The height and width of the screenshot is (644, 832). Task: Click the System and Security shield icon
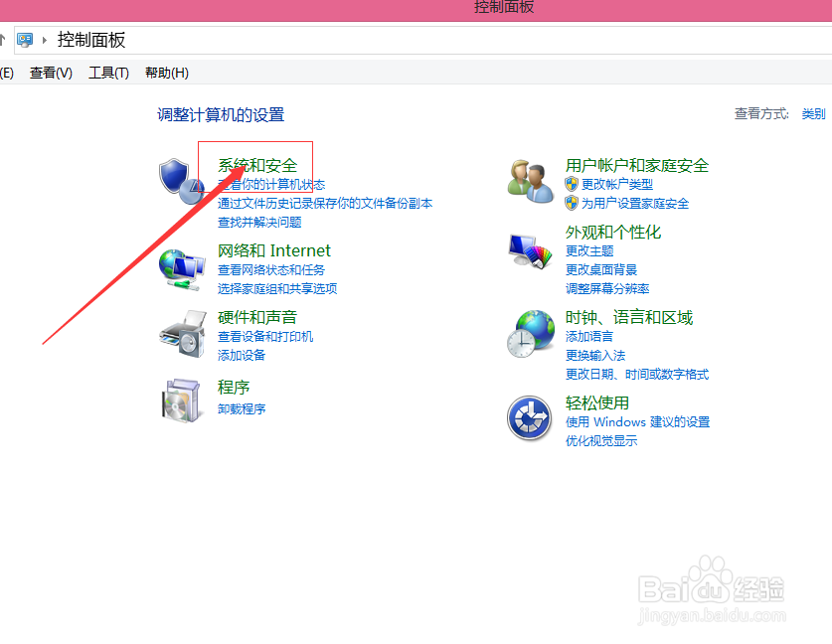[x=182, y=181]
